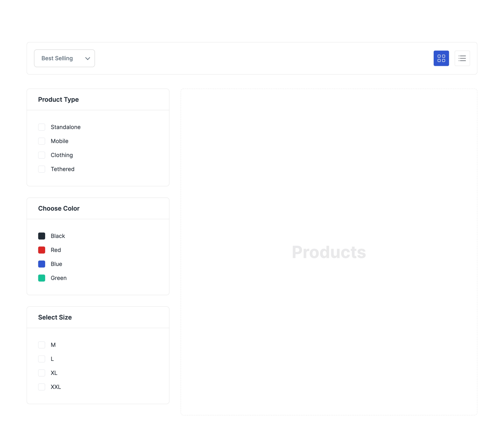The height and width of the screenshot is (447, 504).
Task: Click the Choose Color heading
Action: click(x=59, y=209)
